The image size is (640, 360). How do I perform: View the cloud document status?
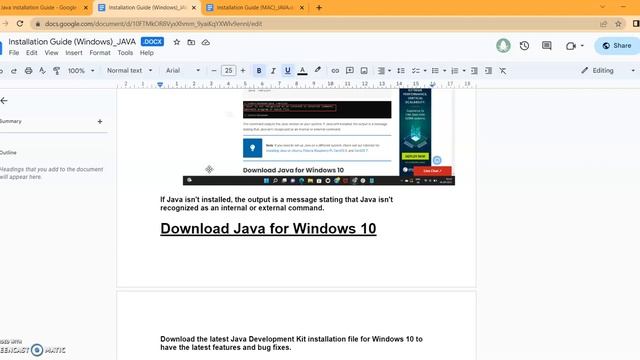206,42
